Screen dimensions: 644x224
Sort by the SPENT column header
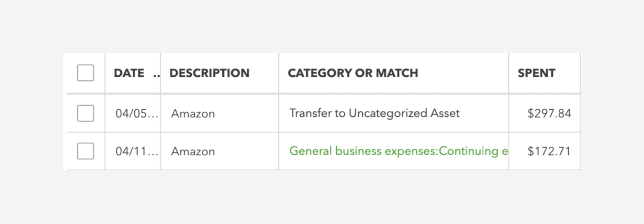point(536,73)
